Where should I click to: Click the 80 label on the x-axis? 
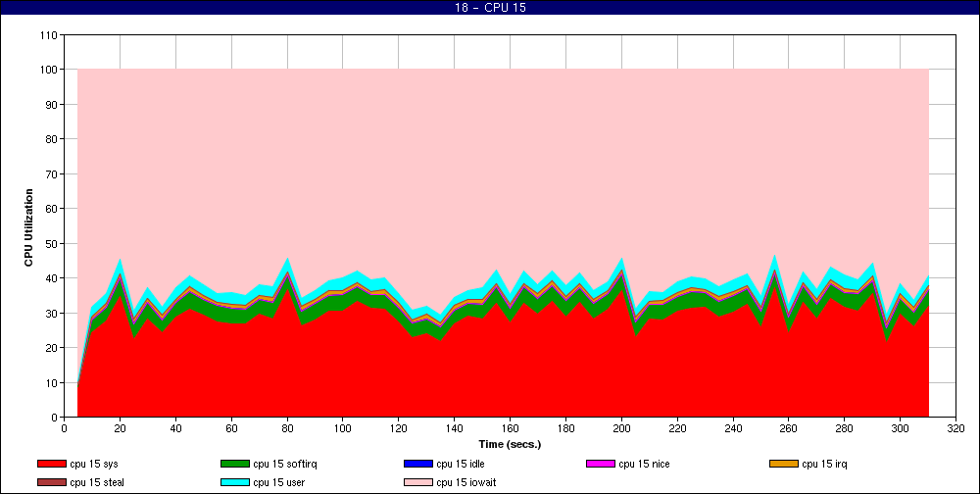287,428
